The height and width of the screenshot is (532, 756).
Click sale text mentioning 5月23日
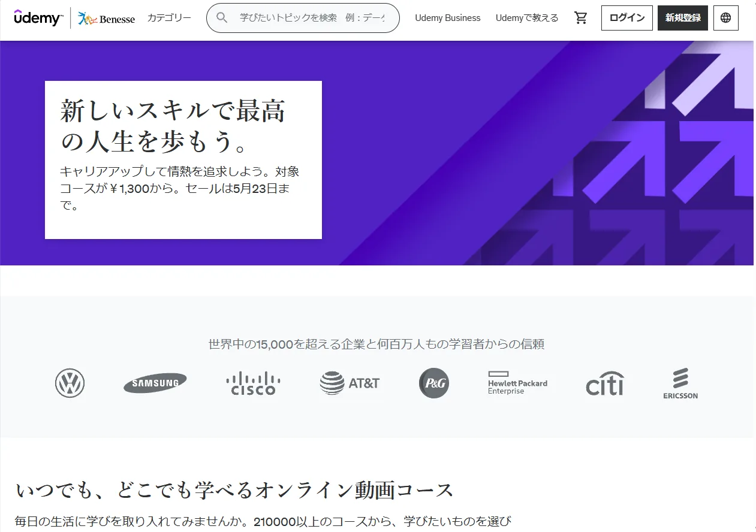tap(180, 189)
